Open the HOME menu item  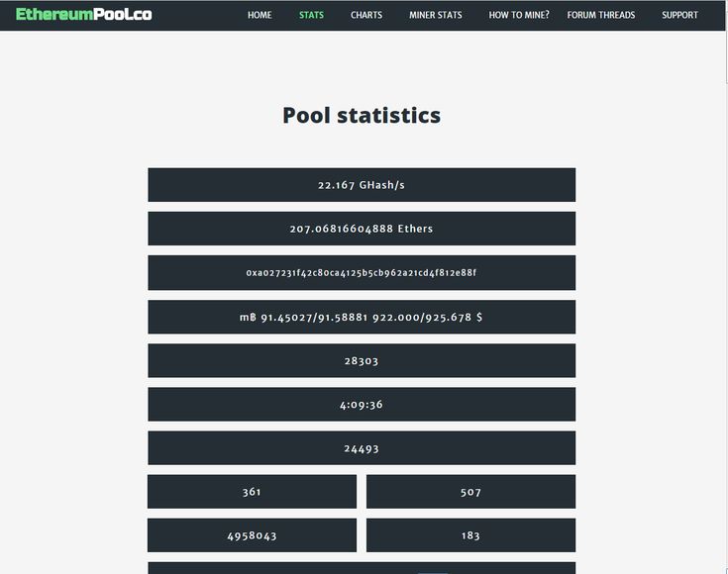point(260,15)
